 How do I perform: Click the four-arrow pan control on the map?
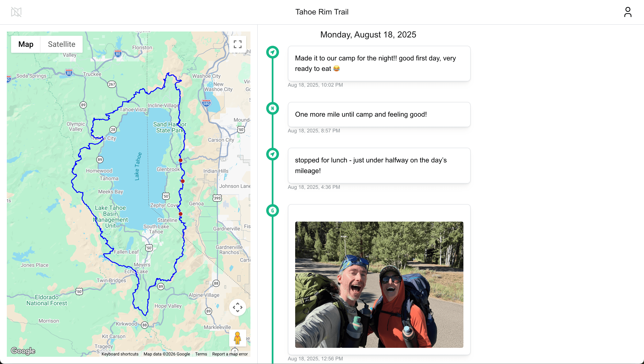(237, 307)
